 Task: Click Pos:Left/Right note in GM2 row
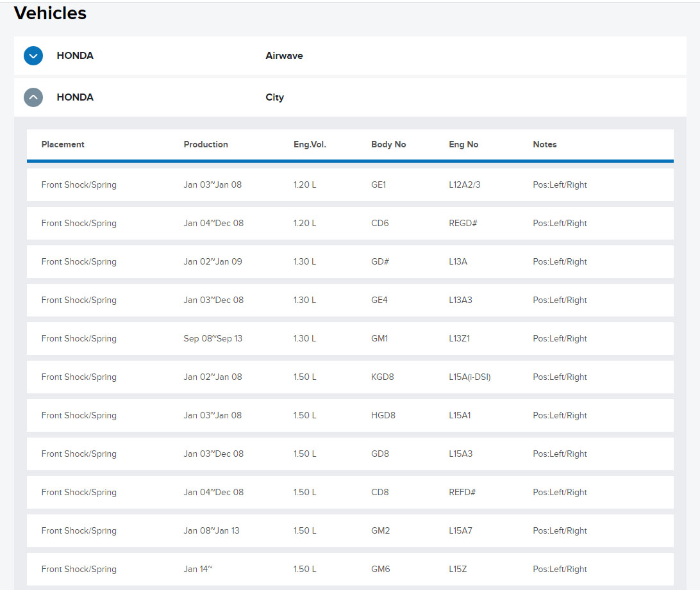[x=560, y=530]
